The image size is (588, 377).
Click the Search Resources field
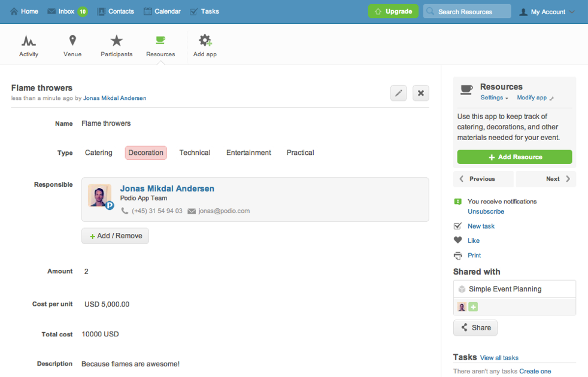(467, 11)
